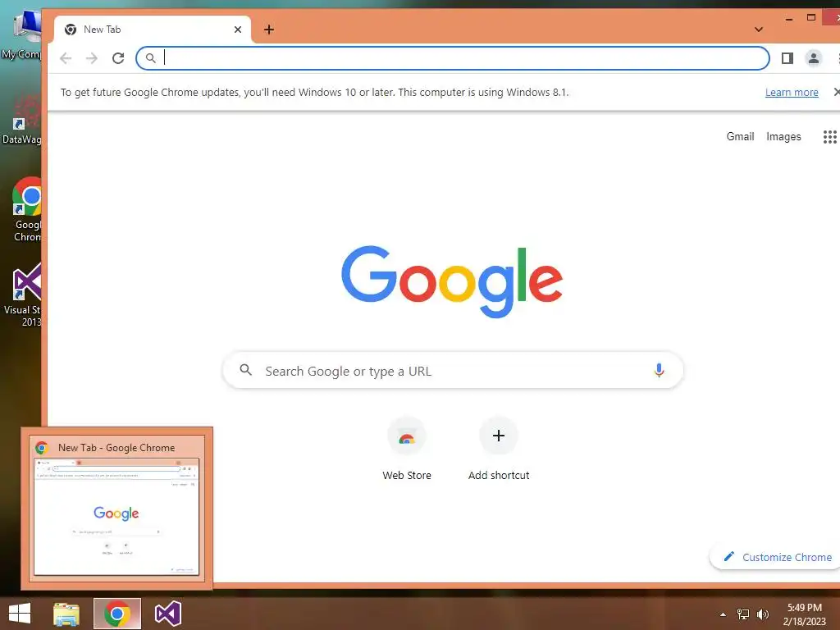Select the New Tab browser tab
840x630 pixels.
pos(153,30)
